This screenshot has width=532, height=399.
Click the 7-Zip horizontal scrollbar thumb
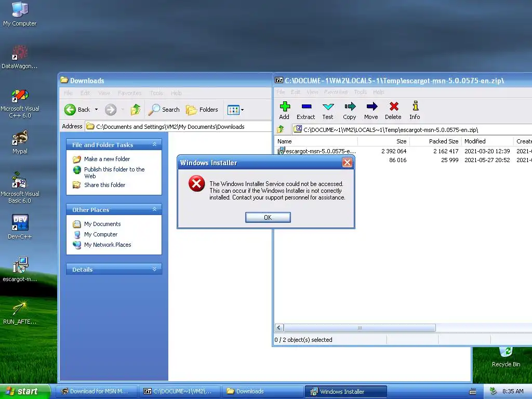coord(360,328)
